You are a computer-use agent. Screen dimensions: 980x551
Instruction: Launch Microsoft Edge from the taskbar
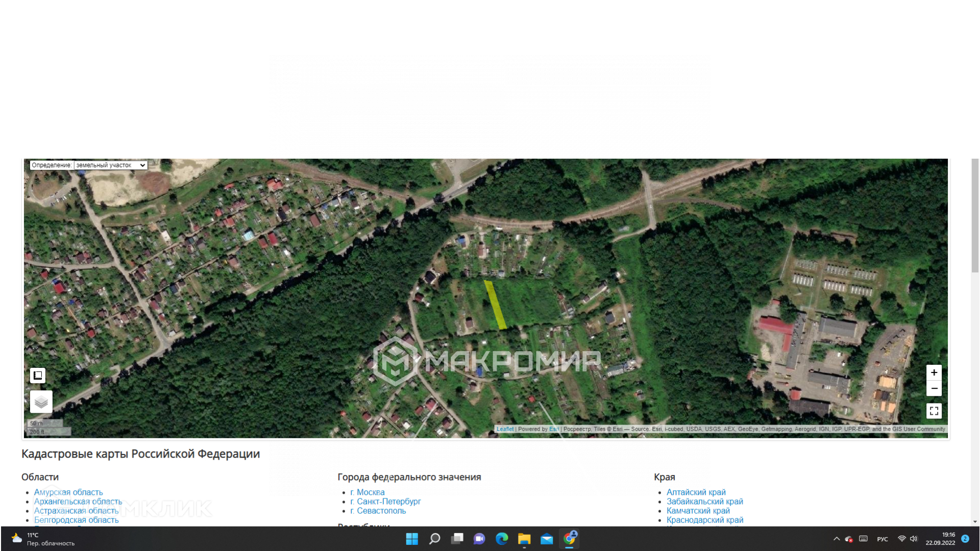[x=502, y=539]
